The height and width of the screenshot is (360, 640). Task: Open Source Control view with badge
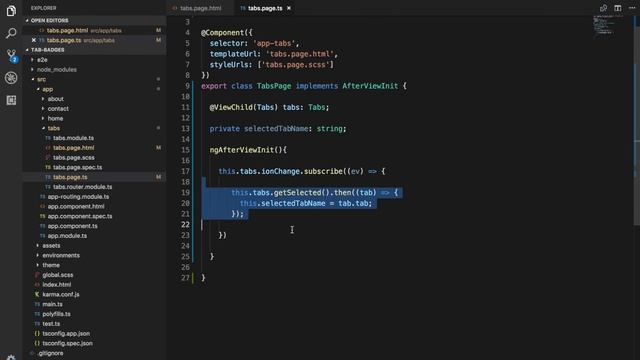click(11, 55)
